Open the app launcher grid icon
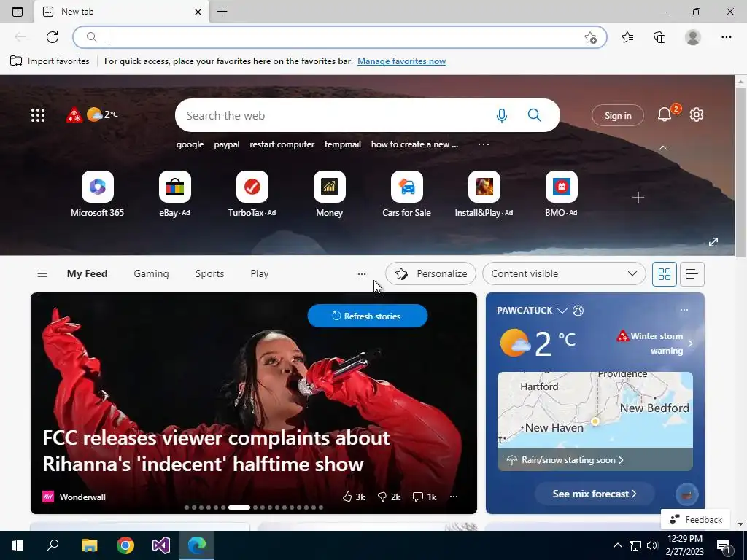 tap(38, 114)
